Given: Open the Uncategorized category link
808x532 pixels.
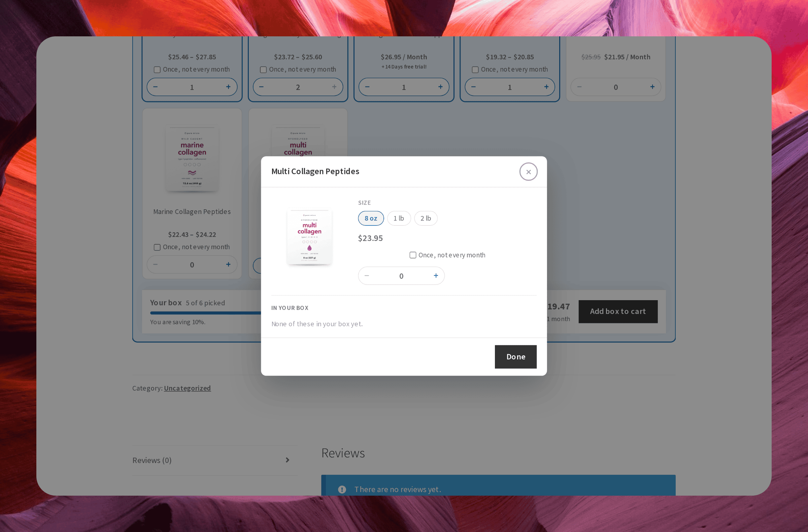Looking at the screenshot, I should [187, 388].
